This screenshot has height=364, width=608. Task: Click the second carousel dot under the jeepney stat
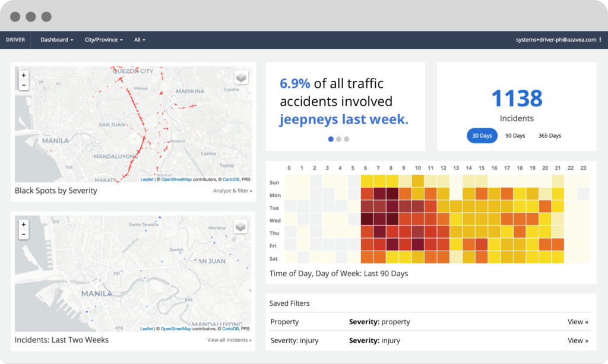pos(338,138)
